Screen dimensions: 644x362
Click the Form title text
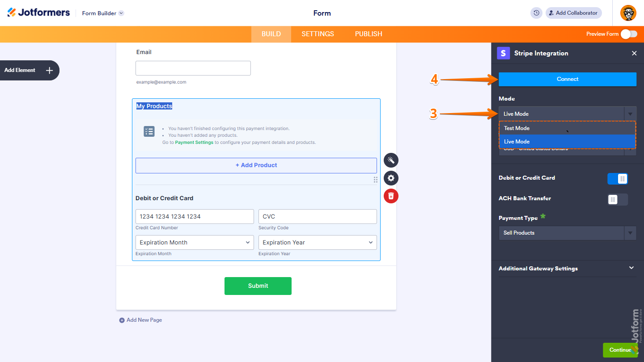point(322,13)
